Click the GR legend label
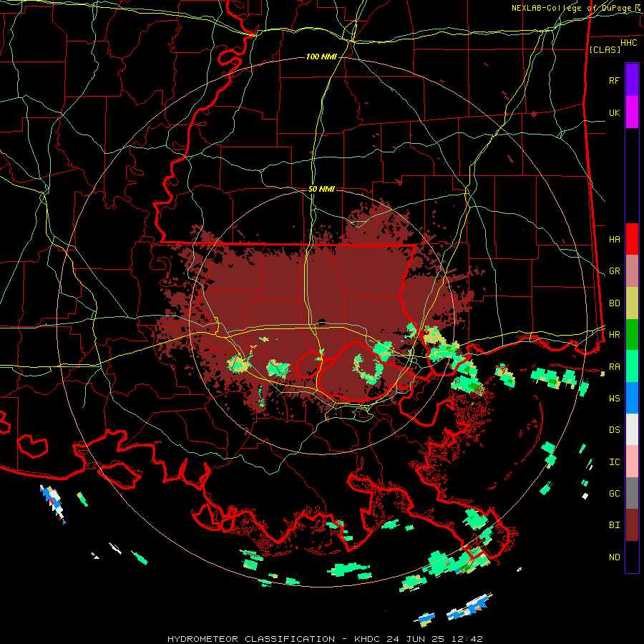644x644 pixels. click(614, 271)
